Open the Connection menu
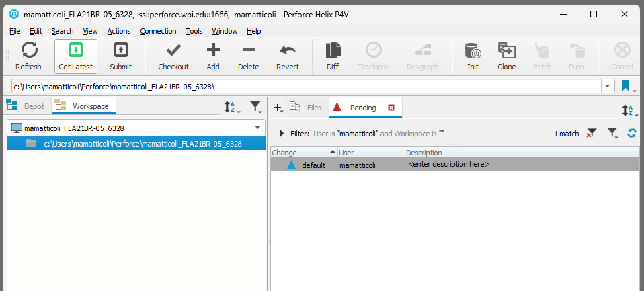Viewport: 644px width, 291px height. pyautogui.click(x=158, y=31)
